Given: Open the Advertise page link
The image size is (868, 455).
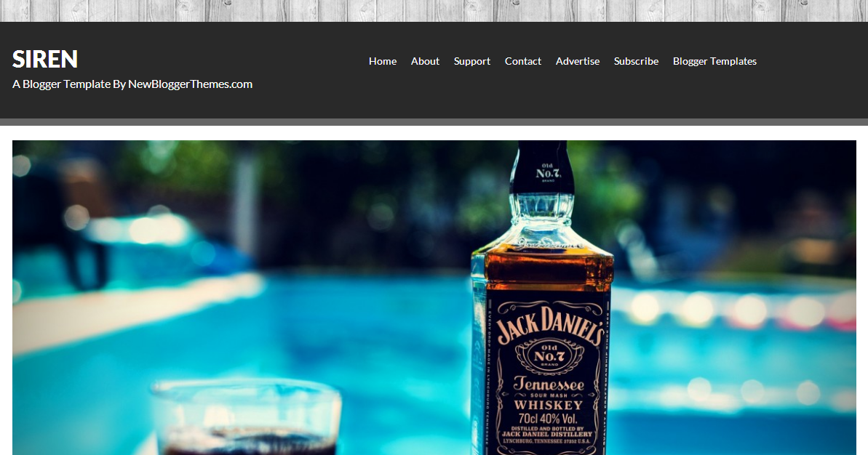Looking at the screenshot, I should [x=578, y=61].
